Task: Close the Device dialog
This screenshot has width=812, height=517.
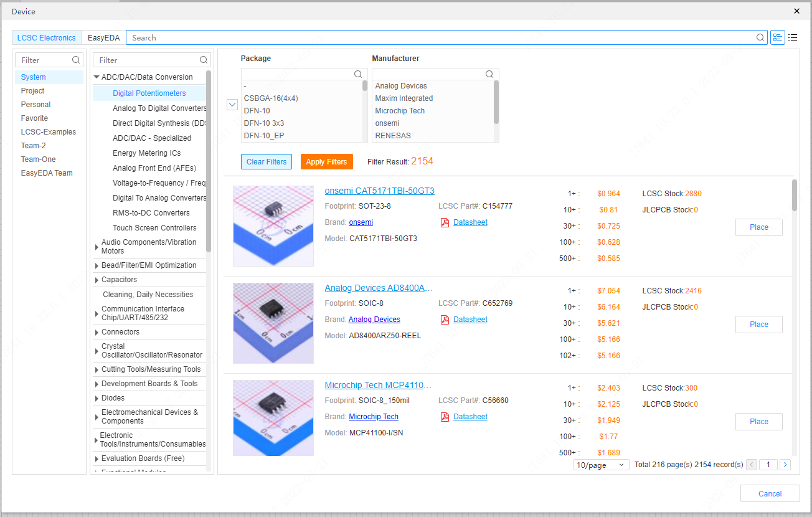Action: (796, 11)
